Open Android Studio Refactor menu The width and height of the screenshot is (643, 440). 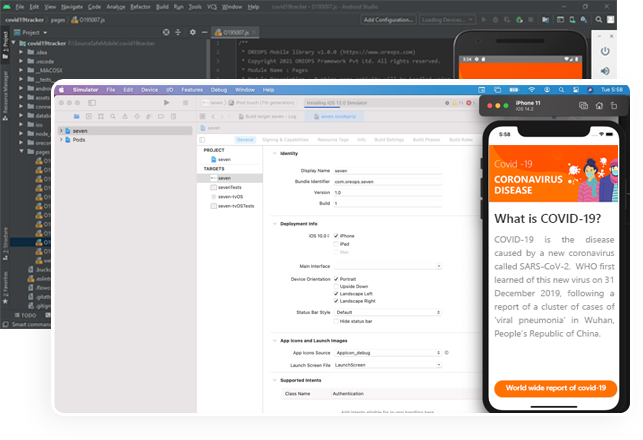(140, 7)
